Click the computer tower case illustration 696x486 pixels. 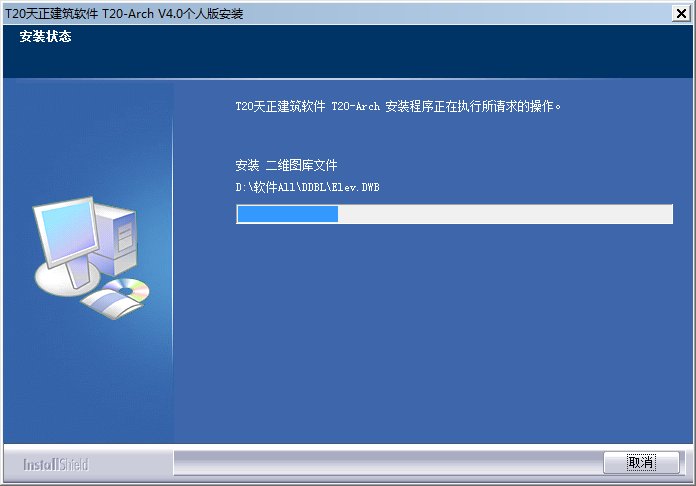(116, 239)
